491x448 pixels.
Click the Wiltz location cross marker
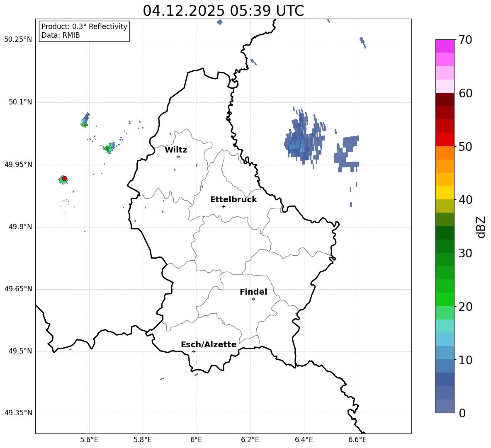point(178,157)
